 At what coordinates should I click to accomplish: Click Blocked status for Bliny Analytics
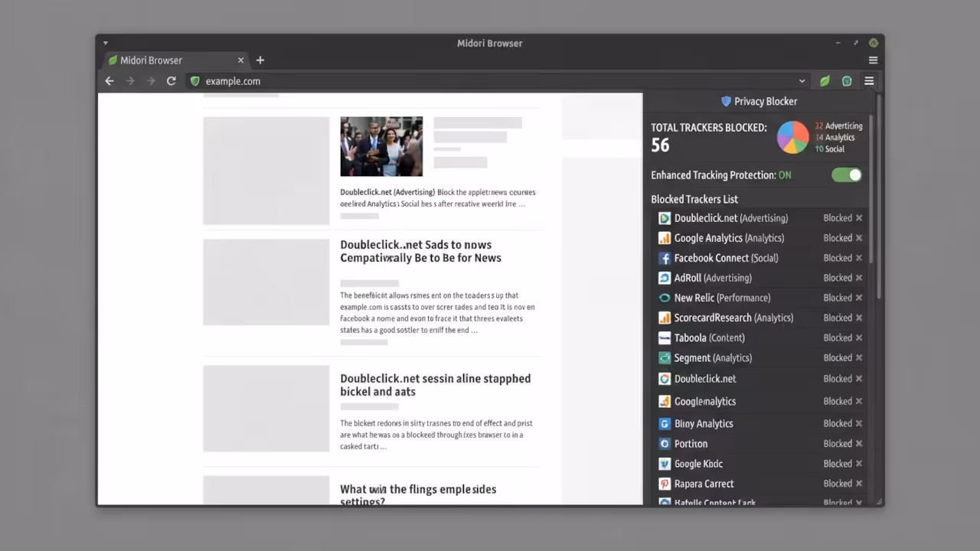838,423
